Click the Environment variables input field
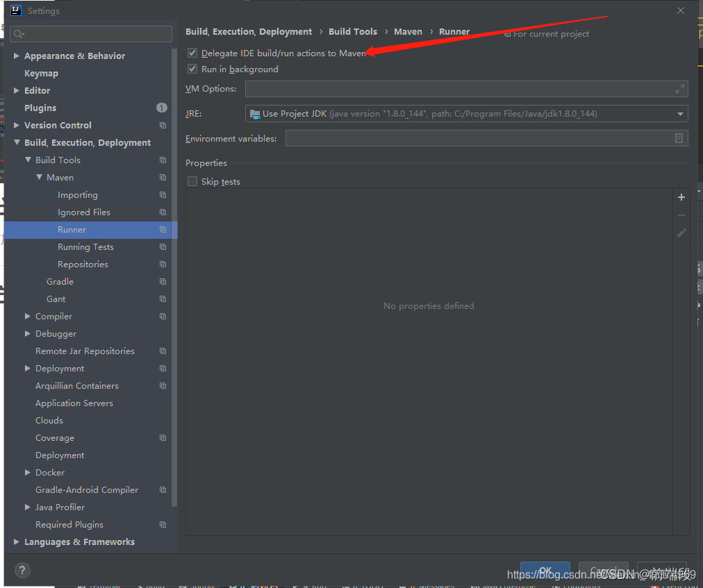 coord(486,138)
